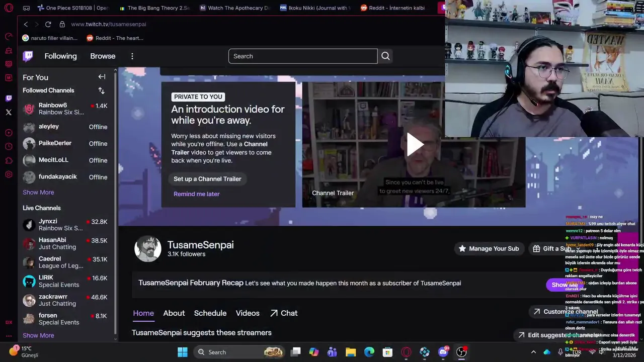The image size is (644, 362).
Task: Open X (Twitter) panel in Opera sidebar
Action: (9, 112)
